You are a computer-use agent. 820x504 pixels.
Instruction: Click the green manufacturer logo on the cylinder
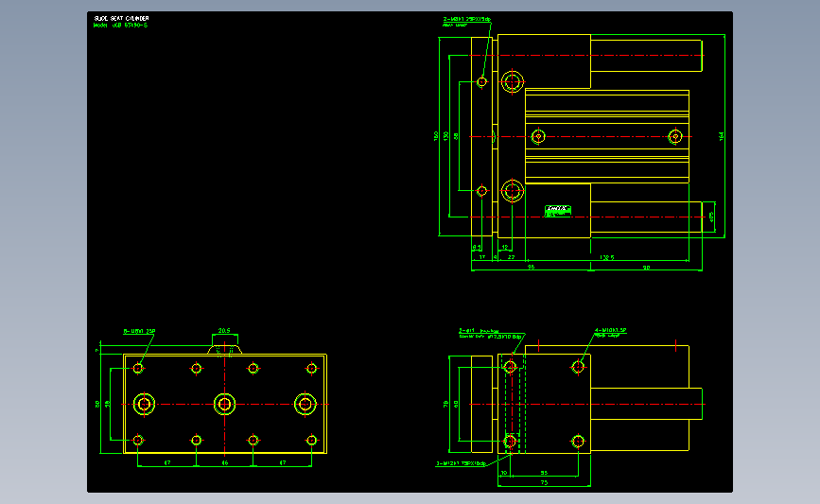(557, 210)
